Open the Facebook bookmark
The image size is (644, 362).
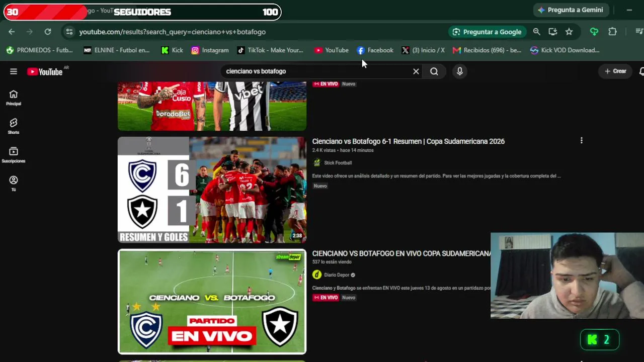[x=375, y=50]
